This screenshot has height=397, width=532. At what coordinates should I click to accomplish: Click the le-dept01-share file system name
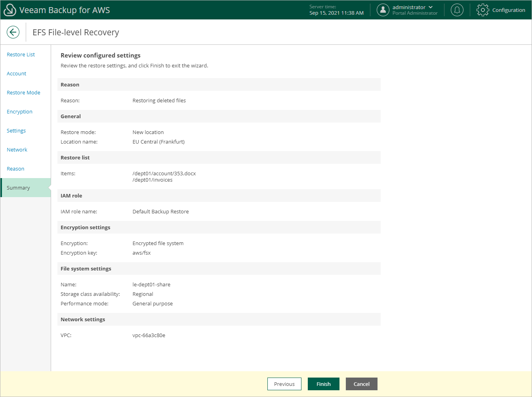151,284
